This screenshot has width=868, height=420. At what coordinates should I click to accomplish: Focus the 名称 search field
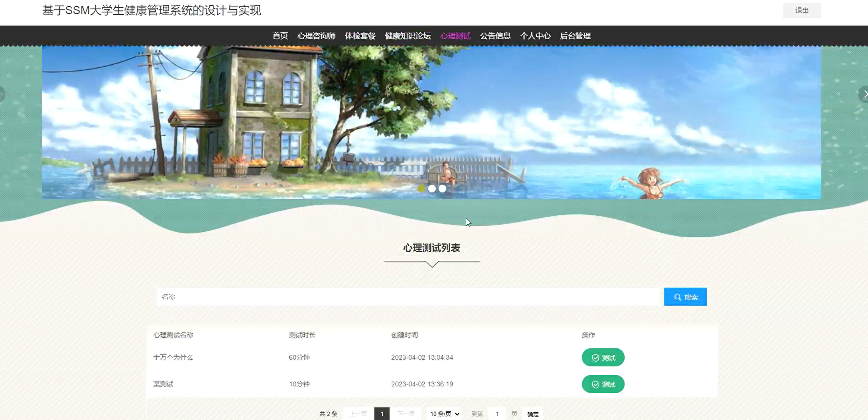[408, 297]
